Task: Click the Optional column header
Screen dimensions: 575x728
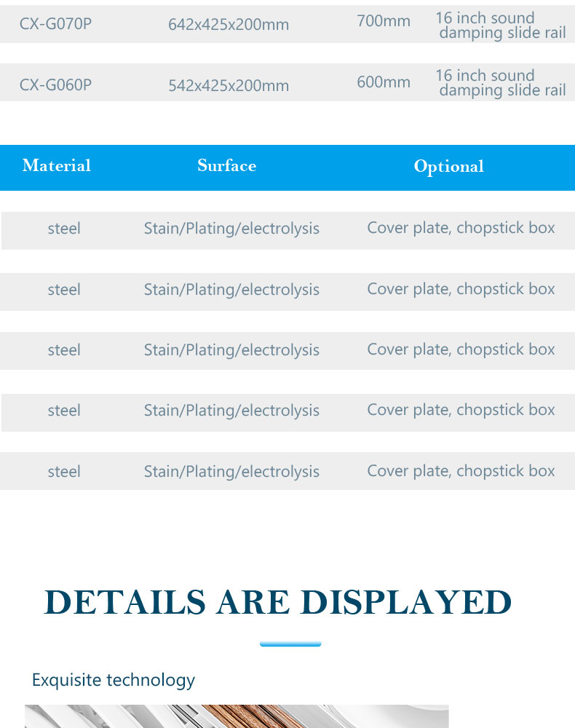Action: 449,167
